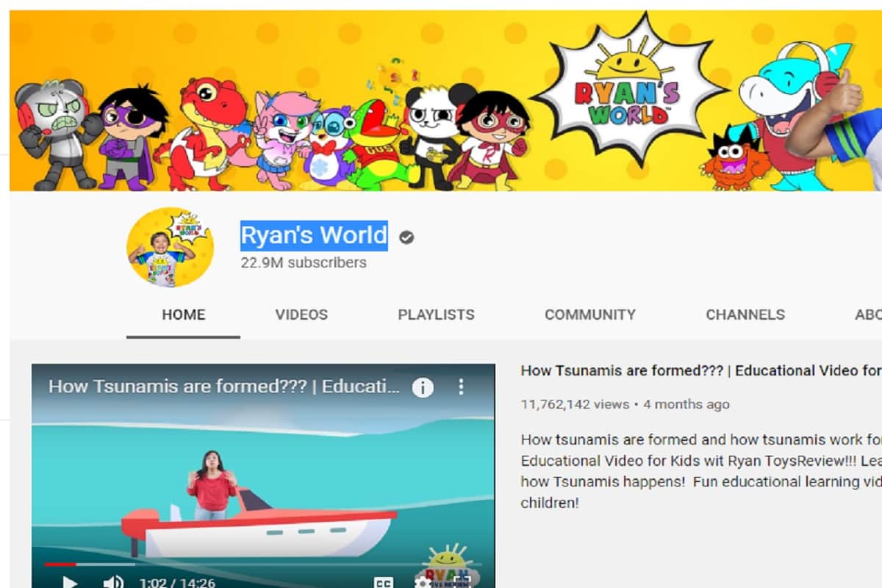Toggle closed captions CC button
This screenshot has height=588, width=882.
point(383,582)
